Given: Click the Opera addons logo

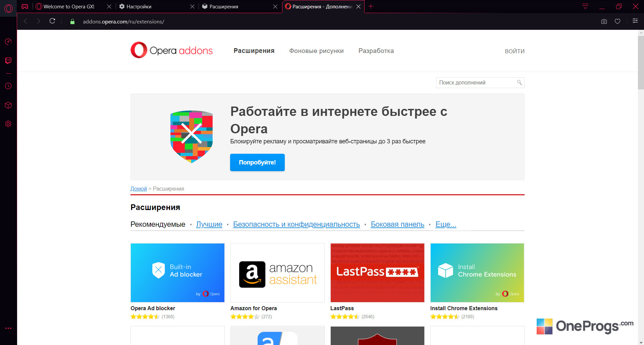Looking at the screenshot, I should [171, 50].
